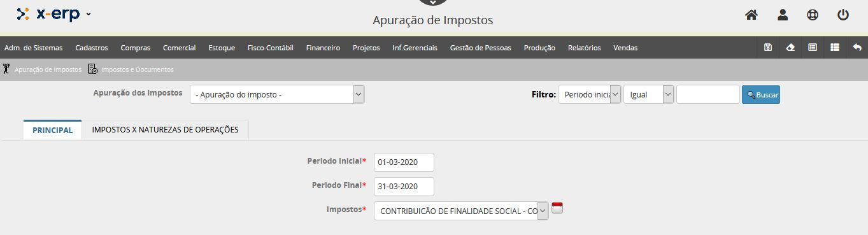Open Apuração do imposto dropdown
The image size is (868, 235).
click(x=277, y=94)
